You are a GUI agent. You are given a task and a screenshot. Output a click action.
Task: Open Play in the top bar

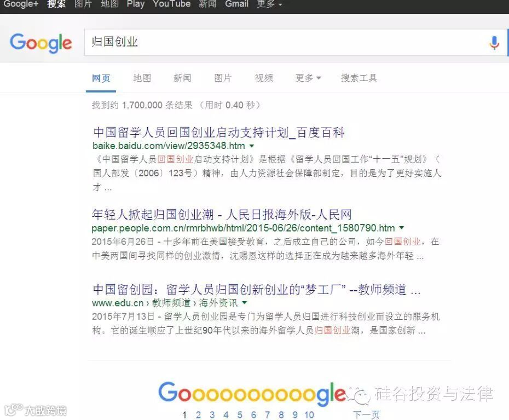click(x=136, y=4)
